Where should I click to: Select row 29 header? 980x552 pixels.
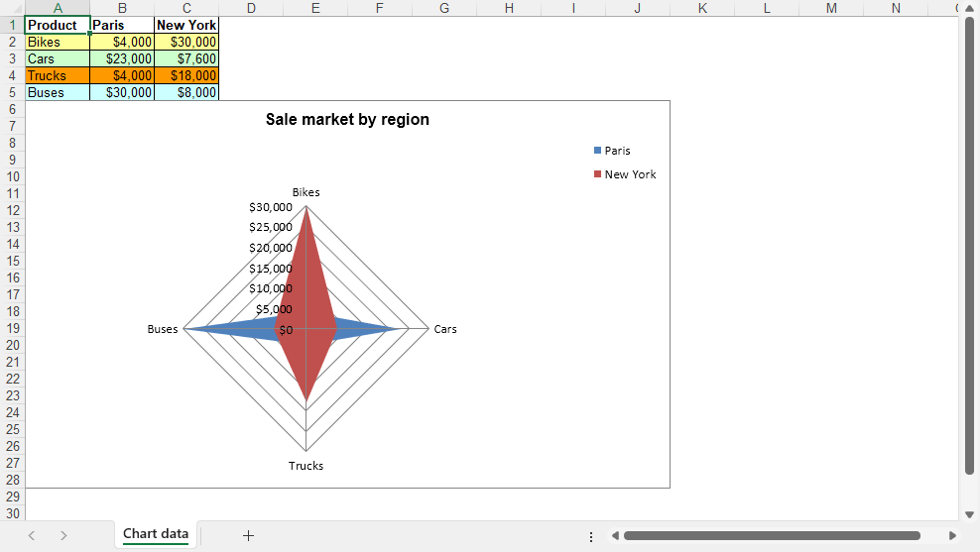[x=12, y=497]
